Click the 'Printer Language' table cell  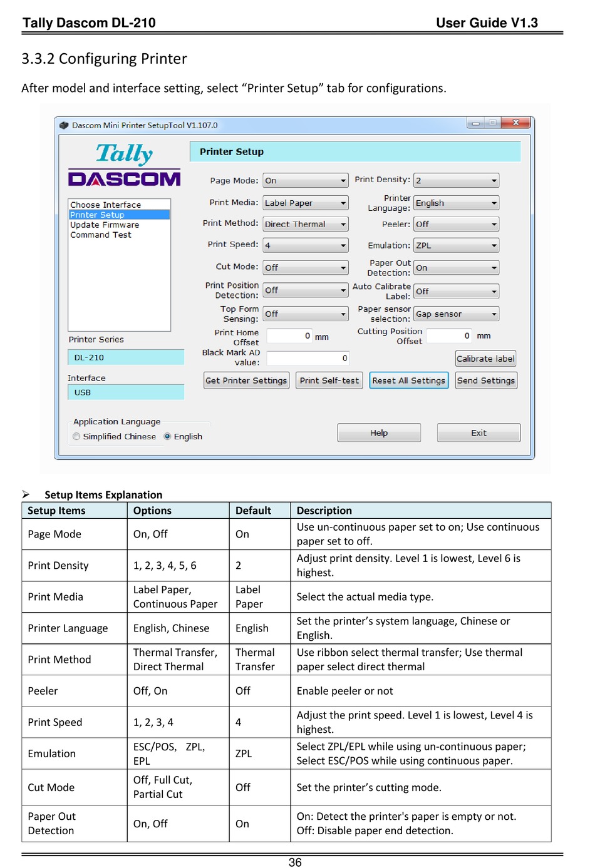click(75, 628)
